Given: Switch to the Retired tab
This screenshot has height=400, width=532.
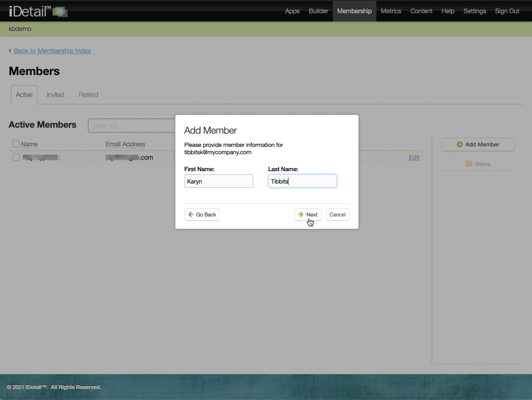Looking at the screenshot, I should tap(88, 95).
